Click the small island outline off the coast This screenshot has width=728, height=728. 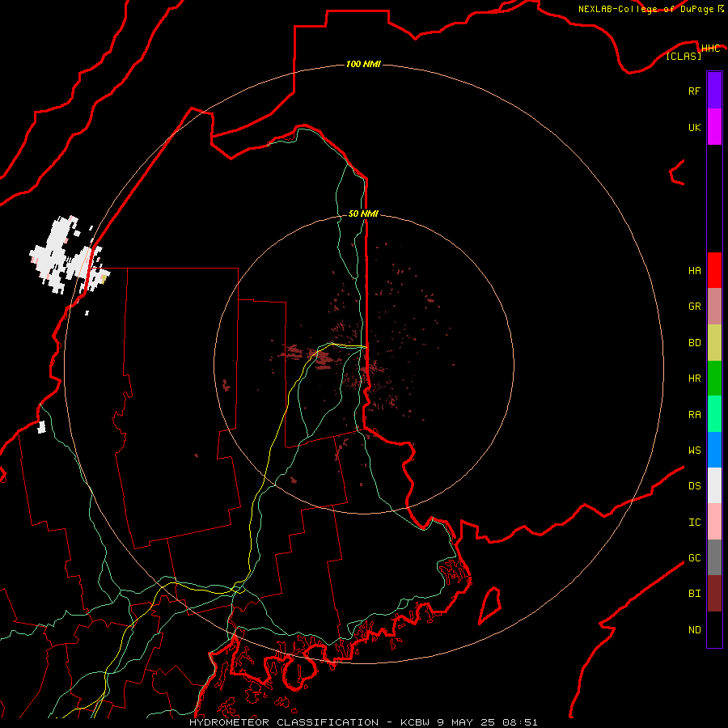click(490, 605)
